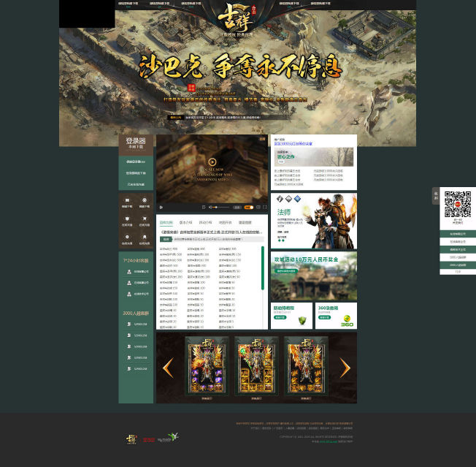The image size is (476, 467).
Task: Click the second customer service agent icon
Action: [129, 283]
